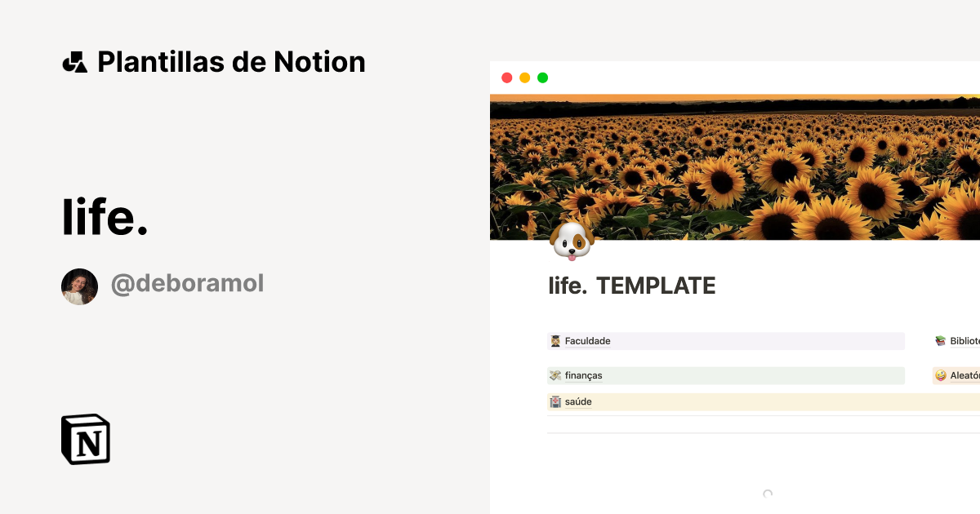This screenshot has height=514, width=980.
Task: Open the saúde page link
Action: 579,401
